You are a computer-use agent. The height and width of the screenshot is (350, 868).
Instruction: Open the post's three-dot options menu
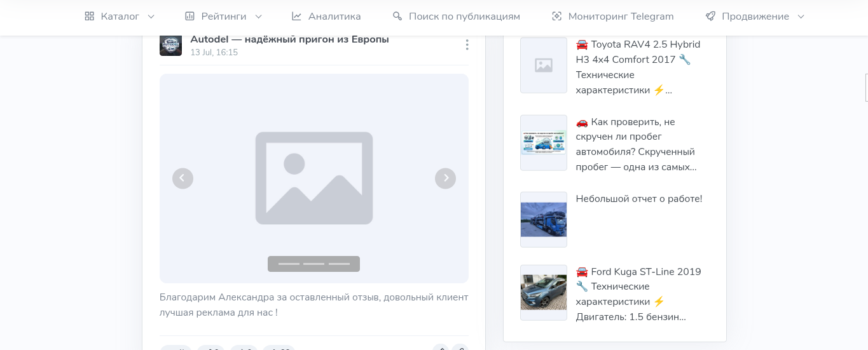(x=467, y=44)
